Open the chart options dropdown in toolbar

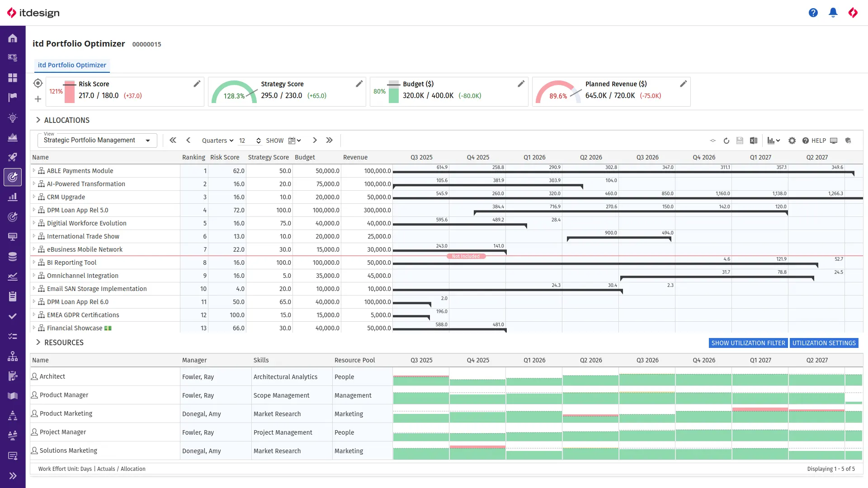774,141
